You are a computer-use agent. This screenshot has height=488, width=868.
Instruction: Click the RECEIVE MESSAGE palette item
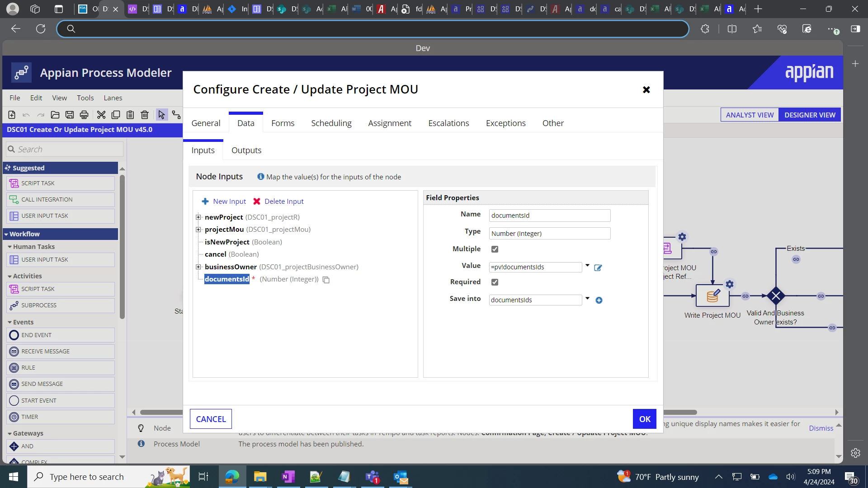coord(61,352)
